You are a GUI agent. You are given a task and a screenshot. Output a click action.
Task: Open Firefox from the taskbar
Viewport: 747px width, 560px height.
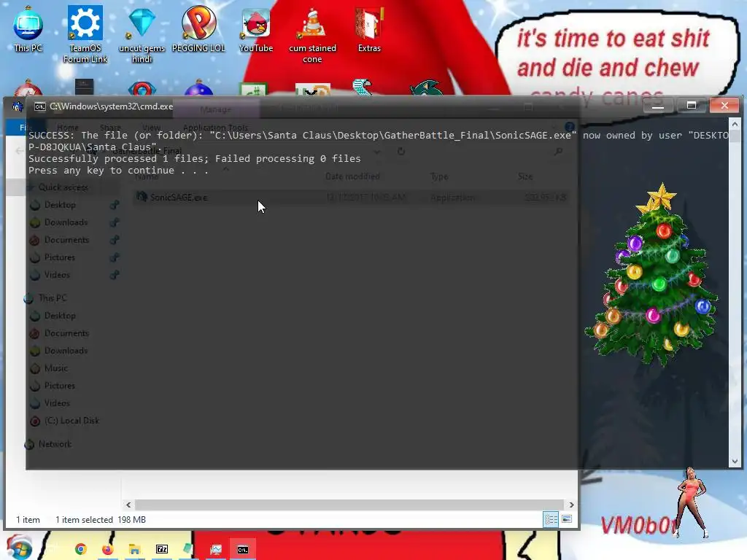[108, 549]
